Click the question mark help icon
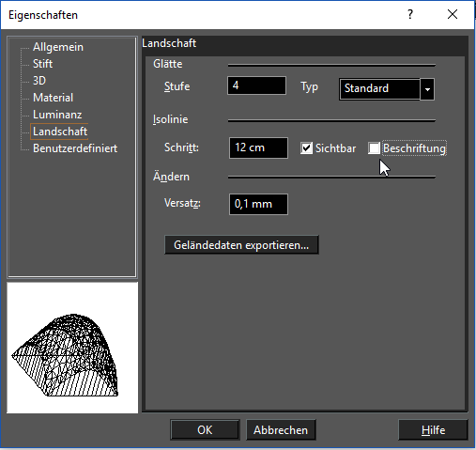The height and width of the screenshot is (450, 476). (x=410, y=14)
